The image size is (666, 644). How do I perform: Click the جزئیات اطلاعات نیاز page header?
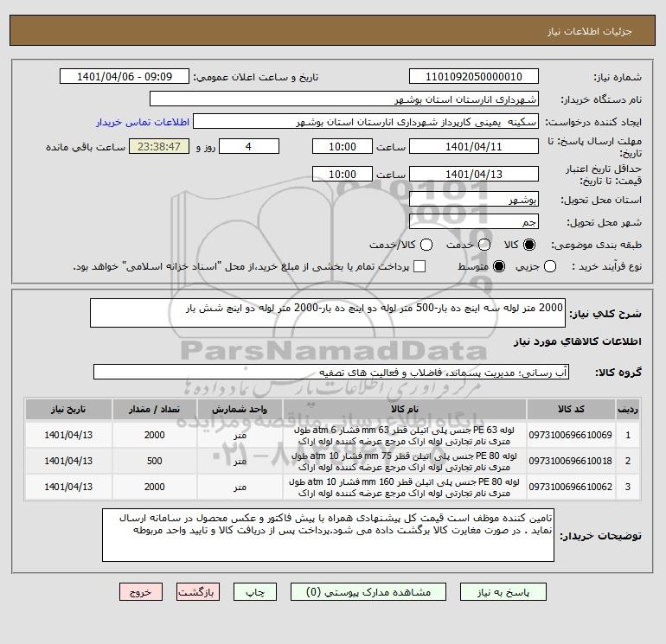[x=590, y=32]
